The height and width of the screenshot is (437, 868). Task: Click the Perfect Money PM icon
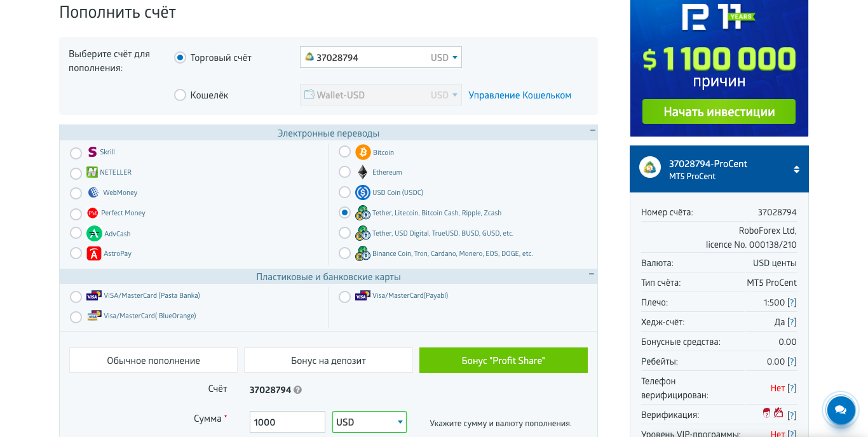(93, 213)
